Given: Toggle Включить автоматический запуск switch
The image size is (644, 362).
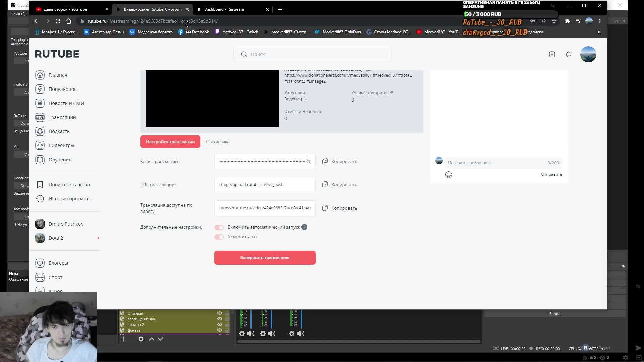Looking at the screenshot, I should tap(219, 228).
